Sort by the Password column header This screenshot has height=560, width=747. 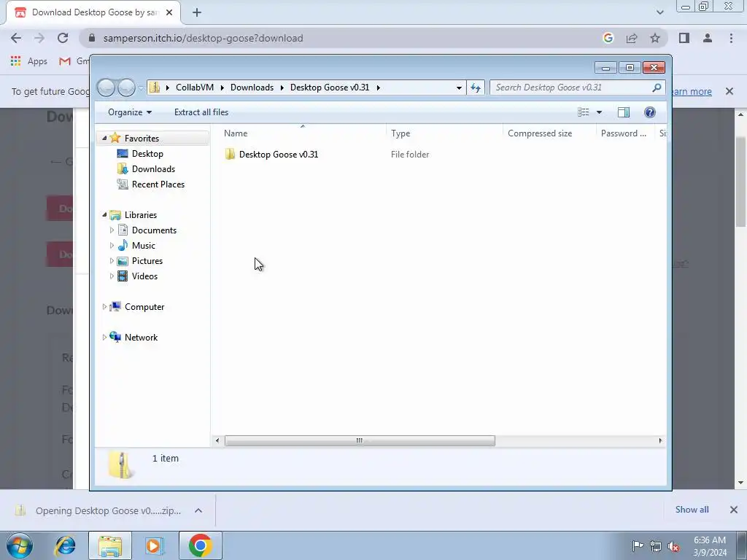click(624, 133)
